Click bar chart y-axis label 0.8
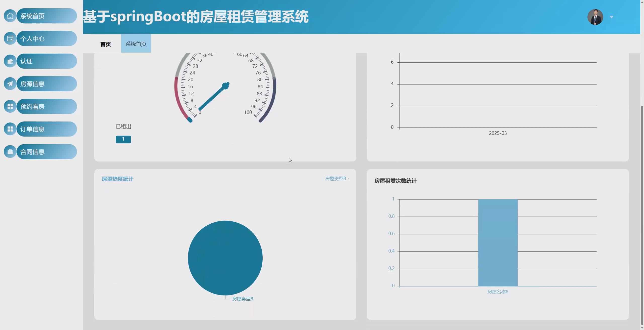Screen dimensions: 644x330 click(391, 216)
